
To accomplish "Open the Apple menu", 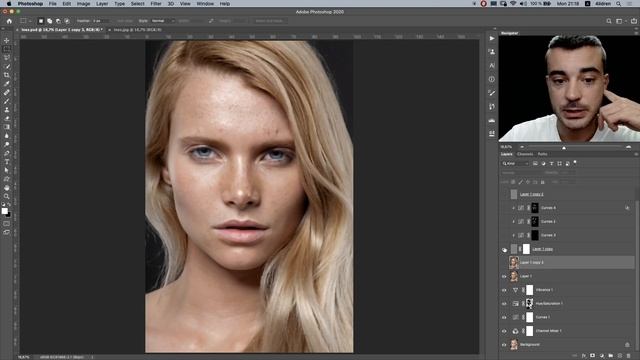I will (9, 4).
